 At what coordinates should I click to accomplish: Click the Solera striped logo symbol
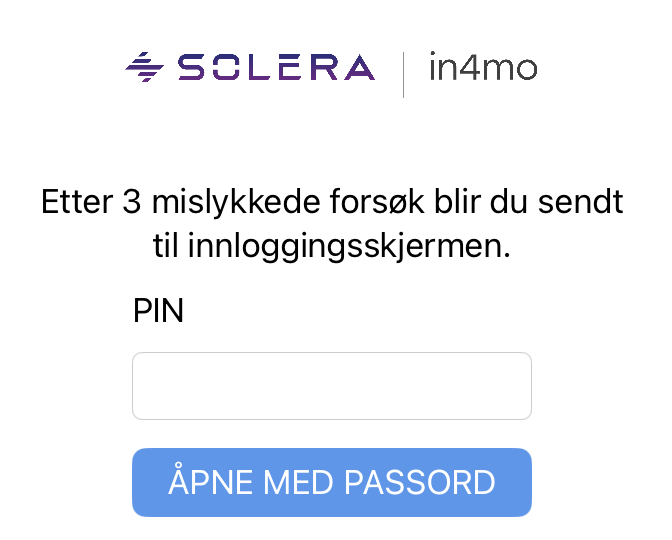pyautogui.click(x=145, y=68)
